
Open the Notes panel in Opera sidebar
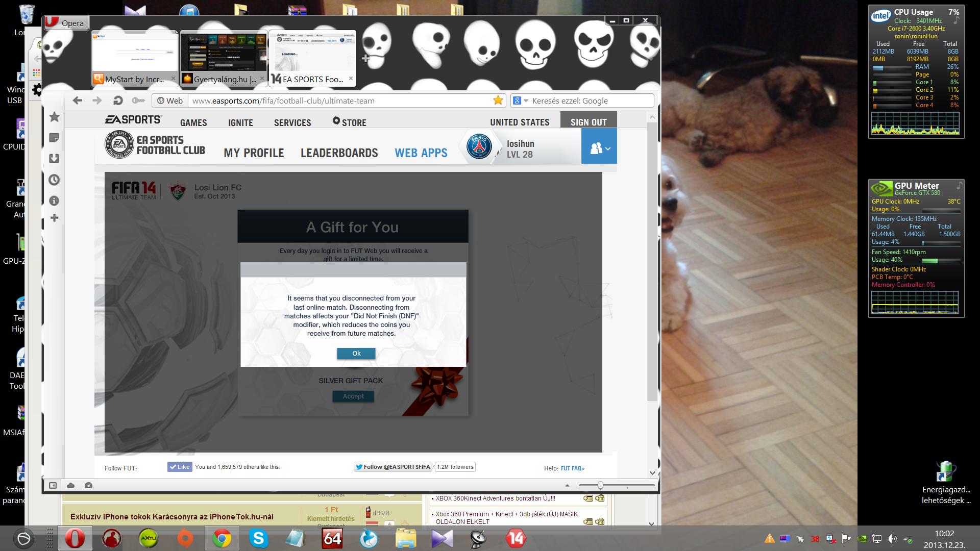tap(54, 138)
